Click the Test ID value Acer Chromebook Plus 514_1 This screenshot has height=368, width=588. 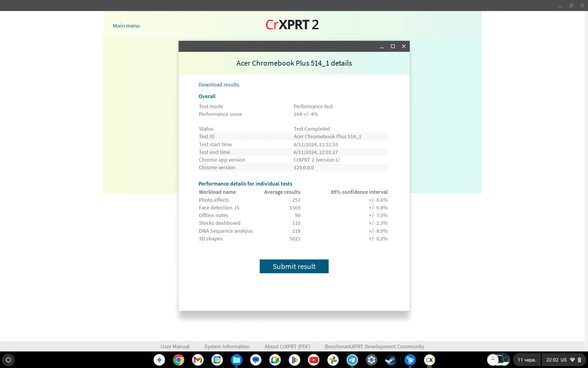tap(327, 136)
